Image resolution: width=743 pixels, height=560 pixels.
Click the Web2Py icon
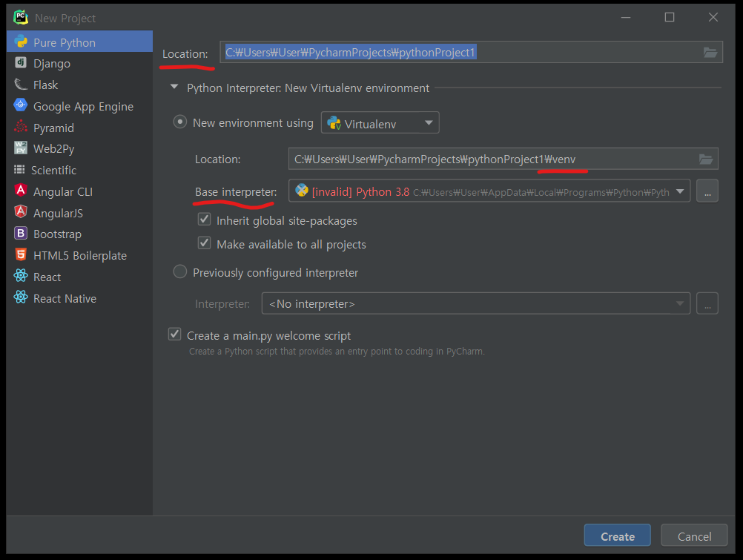click(21, 148)
